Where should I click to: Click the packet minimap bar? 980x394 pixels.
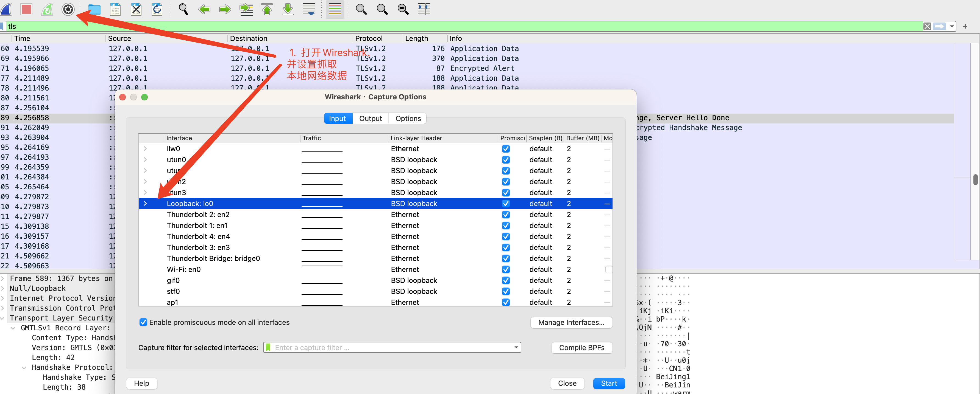[962, 152]
